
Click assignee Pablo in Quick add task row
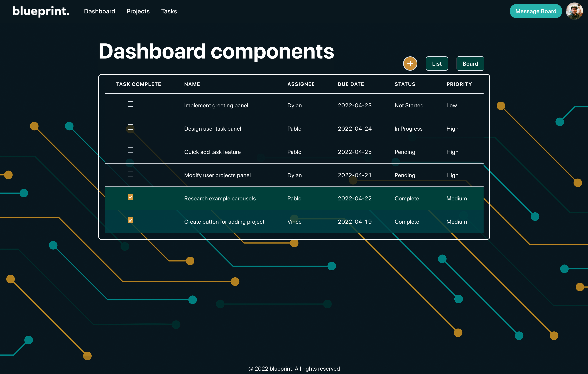[x=294, y=152]
